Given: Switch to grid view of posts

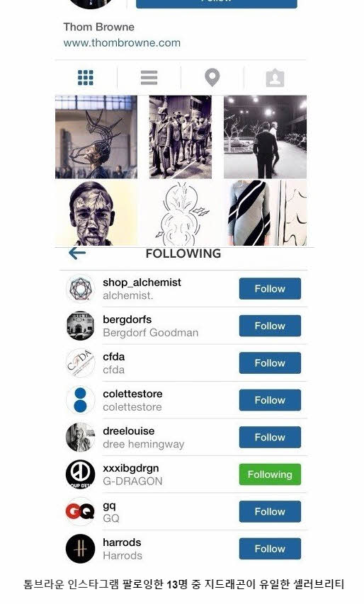Looking at the screenshot, I should click(x=86, y=77).
